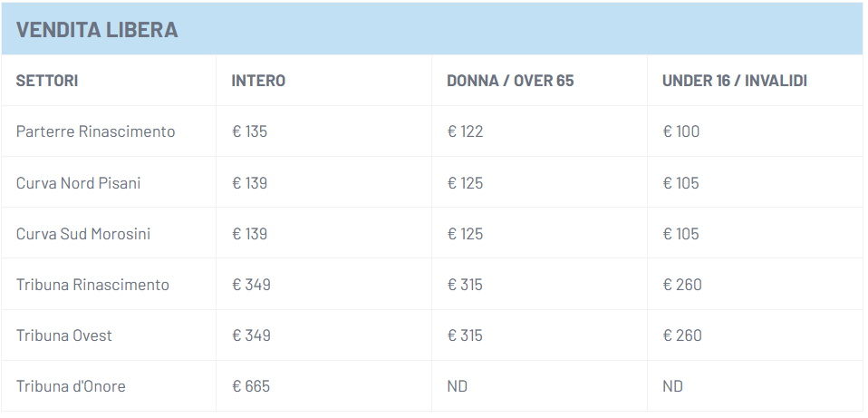868x418 pixels.
Task: Click the Tribuna Ovest sector name
Action: [64, 335]
